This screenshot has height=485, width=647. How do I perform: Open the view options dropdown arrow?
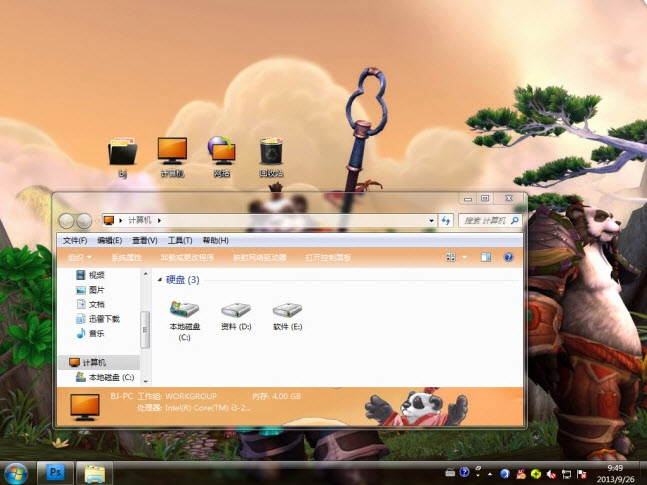tap(465, 257)
